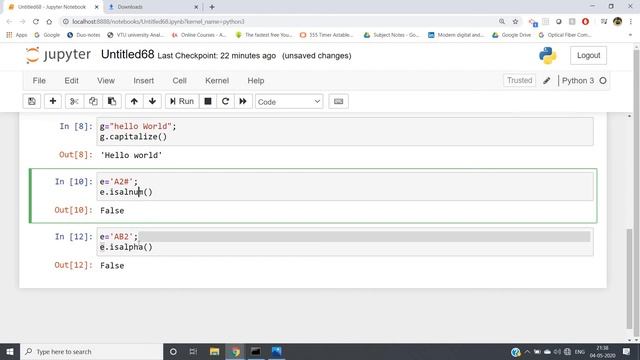Open the Edit menu
Image resolution: width=640 pixels, height=360 pixels.
click(71, 81)
